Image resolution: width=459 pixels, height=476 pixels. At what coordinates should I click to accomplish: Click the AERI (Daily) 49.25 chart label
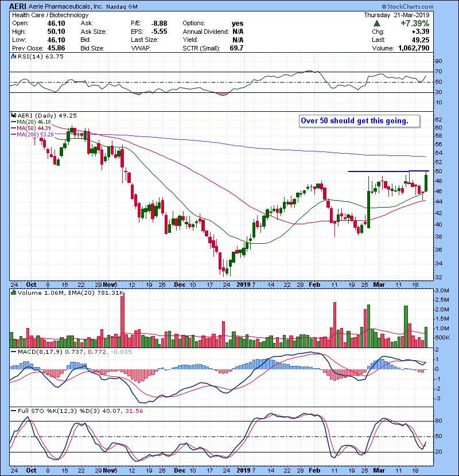(x=47, y=115)
